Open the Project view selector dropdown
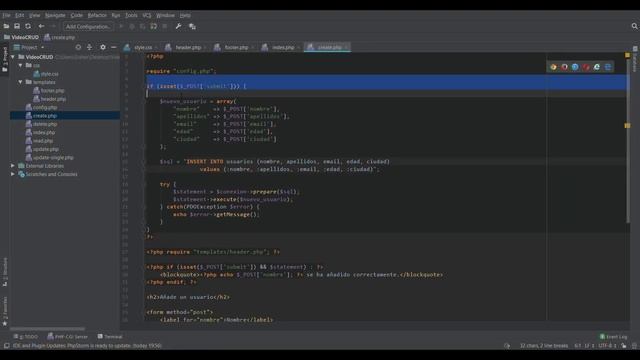 click(29, 47)
